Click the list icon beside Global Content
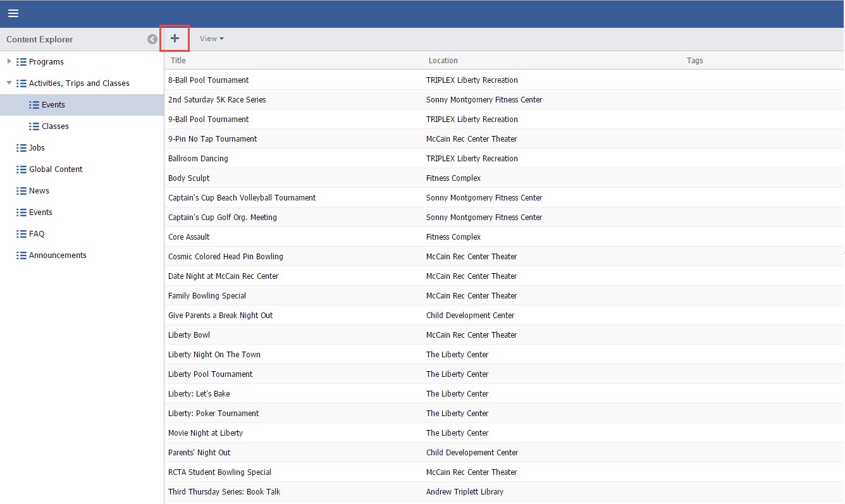 22,169
